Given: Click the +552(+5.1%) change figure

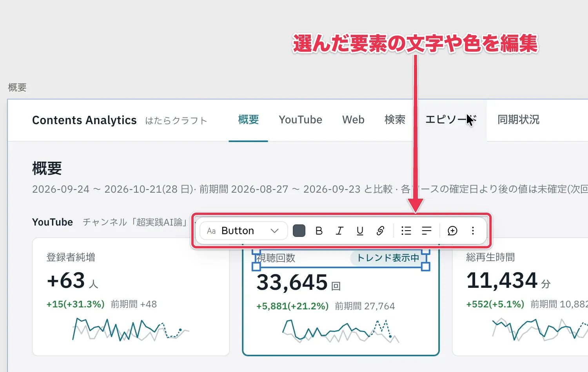Looking at the screenshot, I should (x=495, y=304).
